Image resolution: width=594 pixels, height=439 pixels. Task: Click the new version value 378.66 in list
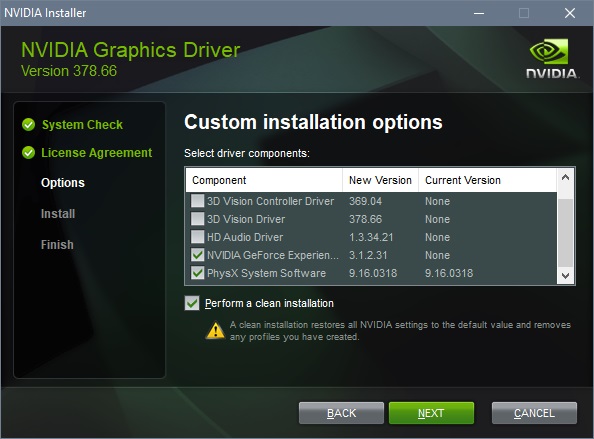(365, 219)
